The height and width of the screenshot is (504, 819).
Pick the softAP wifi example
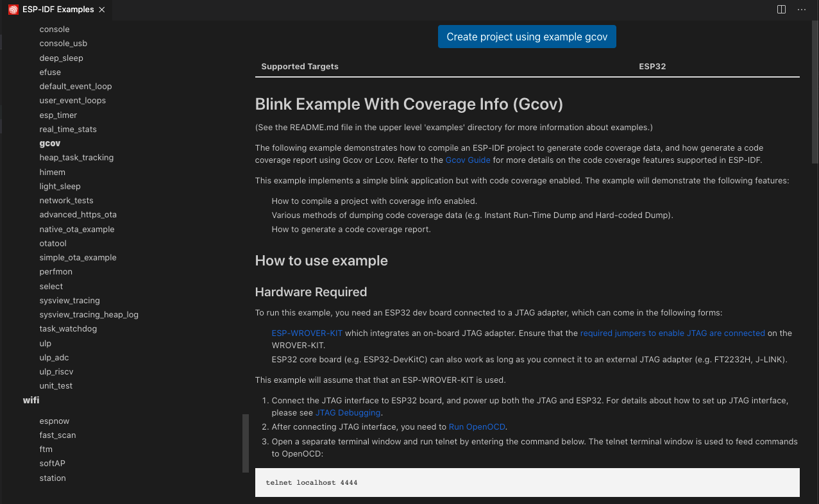point(52,464)
